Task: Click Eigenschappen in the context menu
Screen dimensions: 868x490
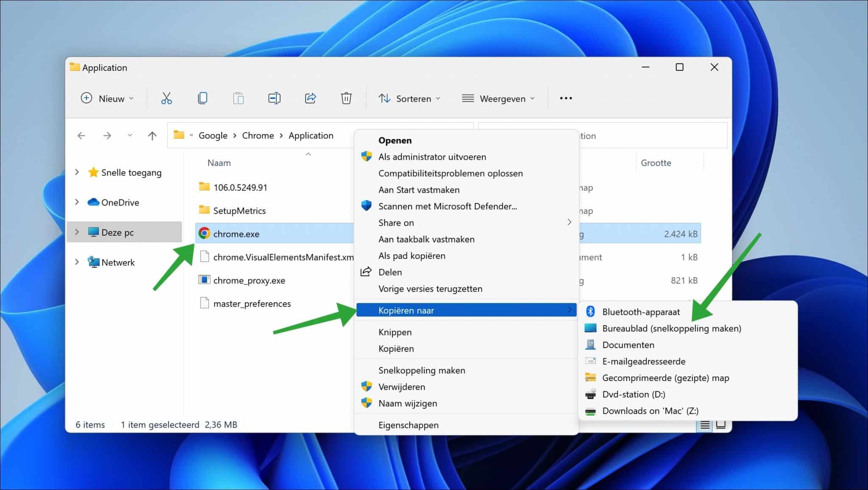Action: 408,425
